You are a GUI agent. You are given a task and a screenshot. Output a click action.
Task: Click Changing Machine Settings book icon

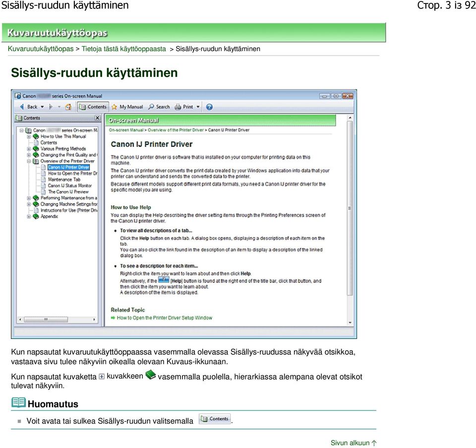coord(36,204)
